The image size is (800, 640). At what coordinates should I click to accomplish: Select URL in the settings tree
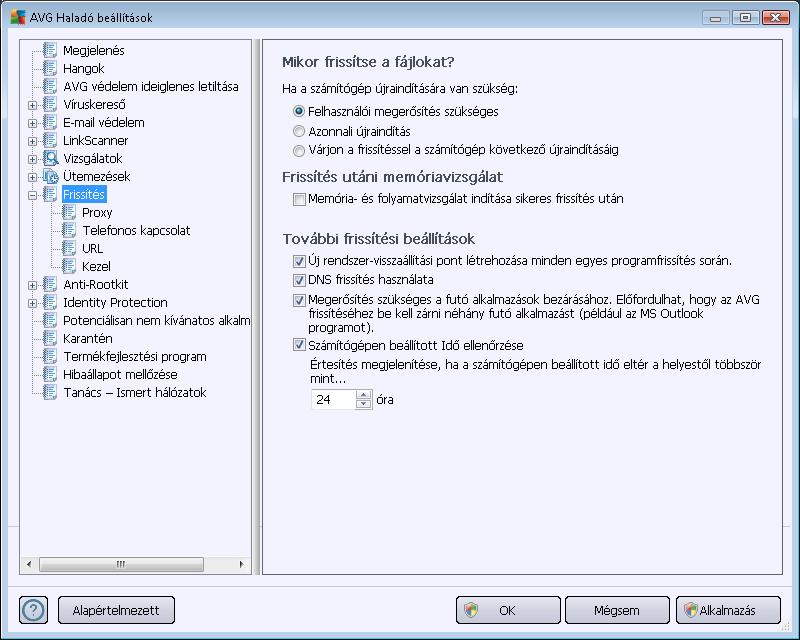[92, 248]
